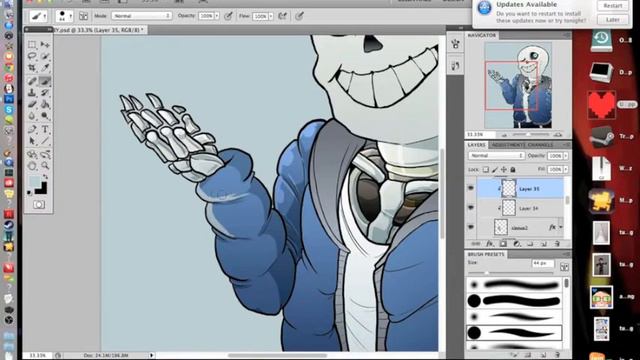Create new adjustment layer button
Screen dimensions: 640x360
coord(517,244)
